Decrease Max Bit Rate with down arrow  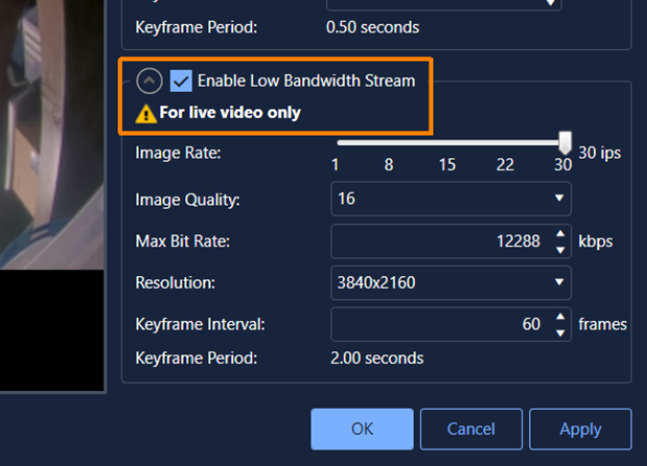point(559,248)
